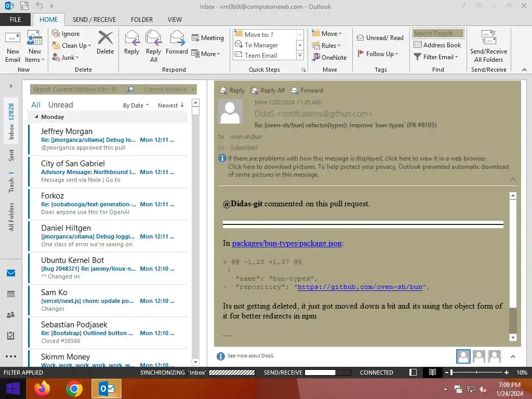Open the Trash folder in sidebar
This screenshot has height=399, width=532.
pos(11,182)
